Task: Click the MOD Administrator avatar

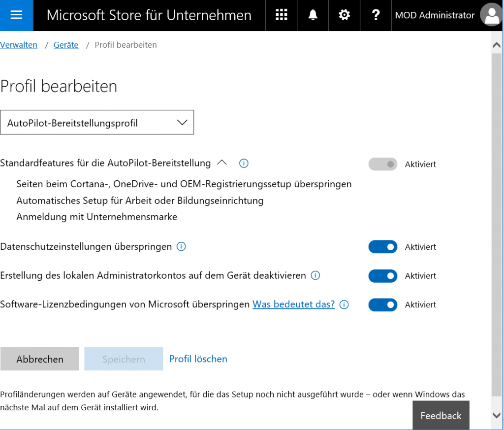Action: 491,15
